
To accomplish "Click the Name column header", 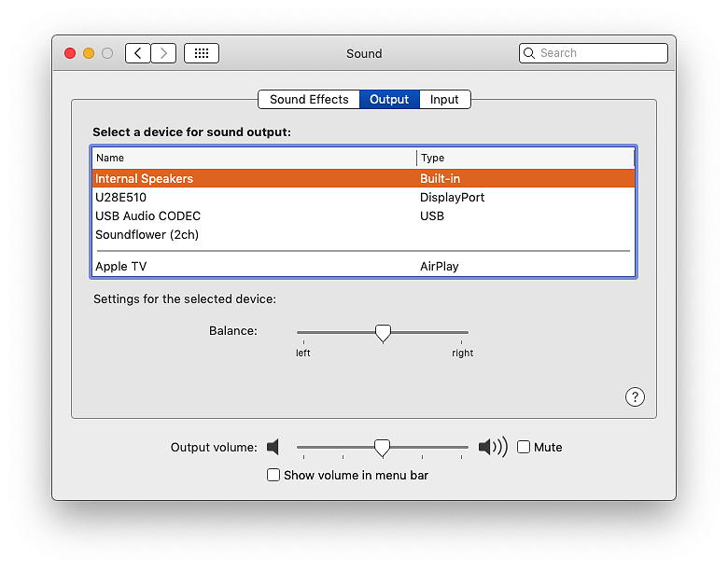I will [x=254, y=158].
